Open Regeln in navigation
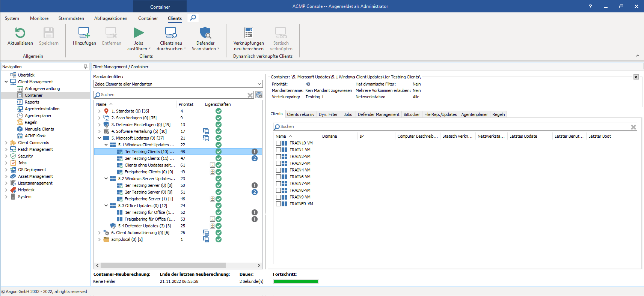This screenshot has width=644, height=296. 31,122
